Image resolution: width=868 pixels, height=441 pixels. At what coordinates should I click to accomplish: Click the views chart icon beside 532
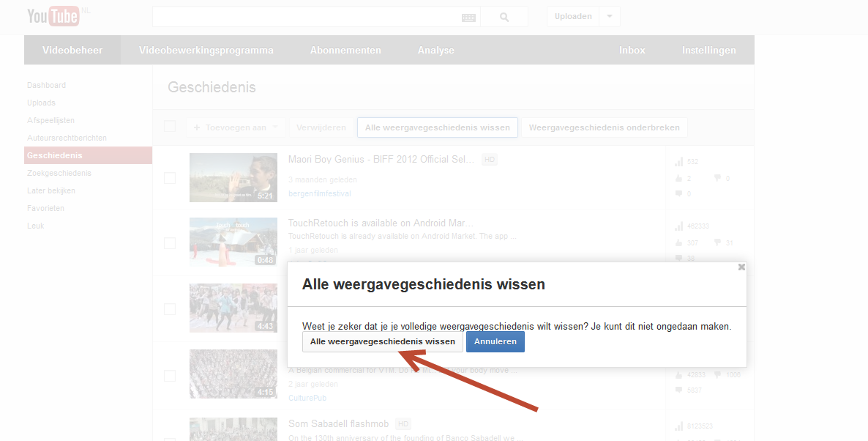point(678,162)
